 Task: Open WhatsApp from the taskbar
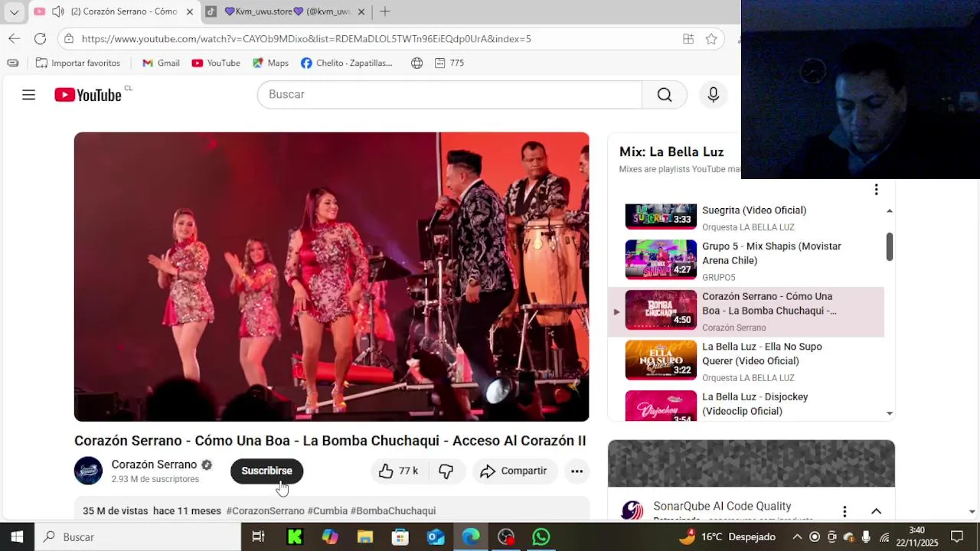(541, 537)
